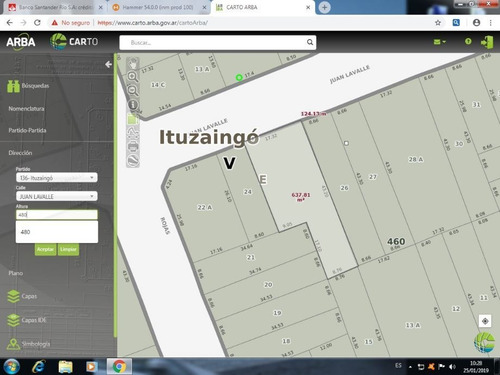This screenshot has height=375, width=500.
Task: Open the green mail messages dropdown
Action: 439,42
